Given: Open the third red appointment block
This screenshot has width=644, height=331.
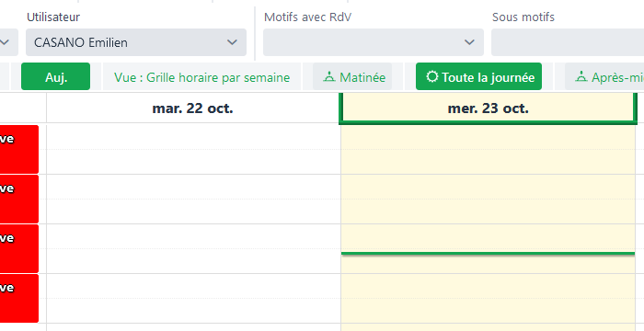Looking at the screenshot, I should [19, 248].
